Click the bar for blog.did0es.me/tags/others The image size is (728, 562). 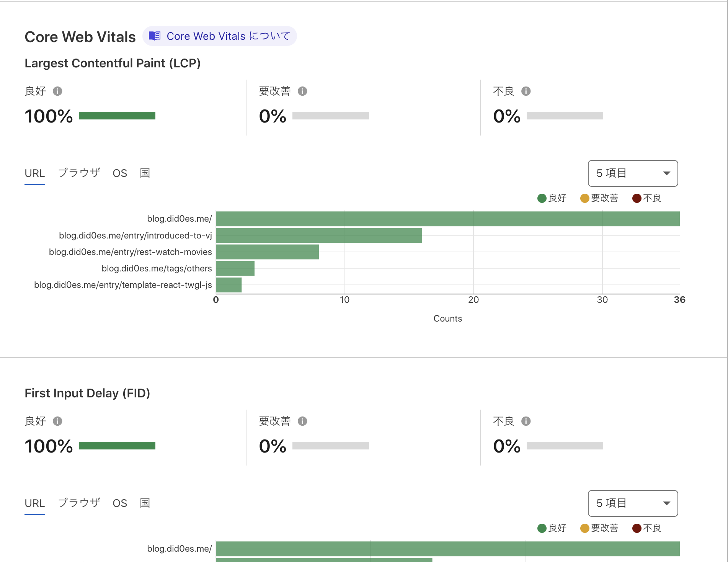tap(235, 268)
